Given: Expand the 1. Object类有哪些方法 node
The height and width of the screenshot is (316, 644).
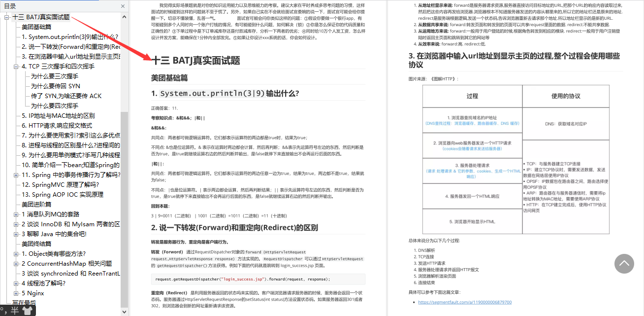Looking at the screenshot, I should (16, 254).
